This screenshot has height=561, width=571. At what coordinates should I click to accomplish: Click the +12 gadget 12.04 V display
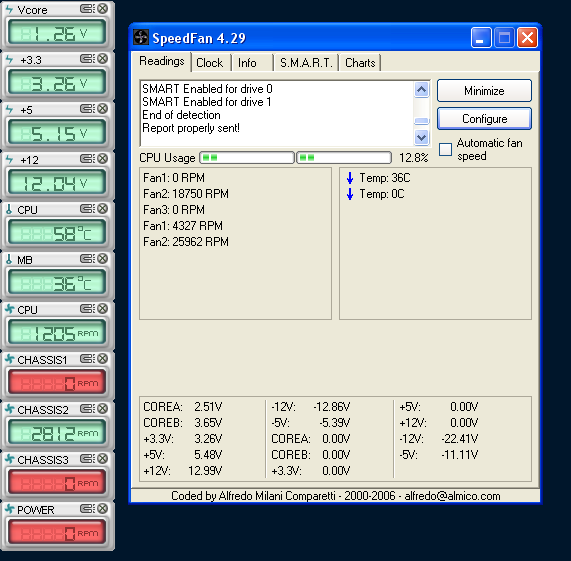[x=56, y=183]
